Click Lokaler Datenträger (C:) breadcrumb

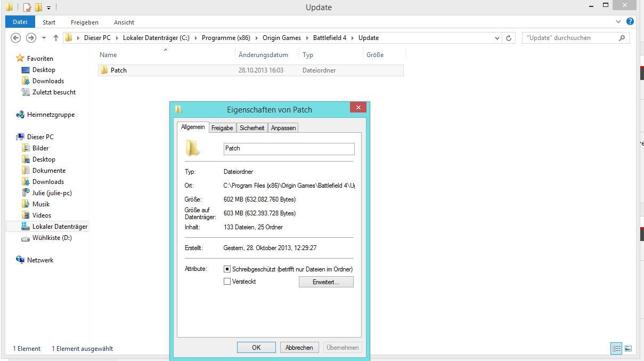click(x=156, y=38)
